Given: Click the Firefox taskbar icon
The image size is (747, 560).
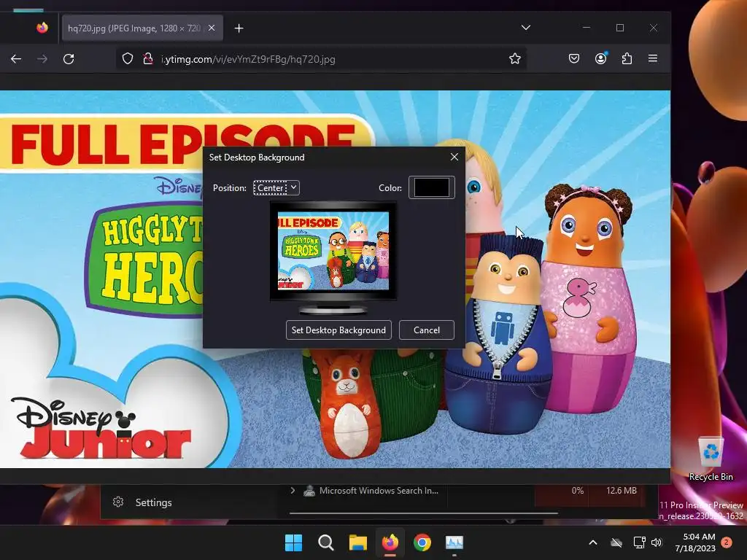Looking at the screenshot, I should tap(390, 542).
